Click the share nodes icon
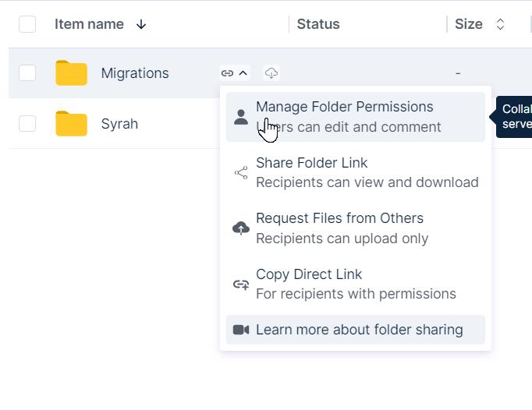 pos(241,172)
